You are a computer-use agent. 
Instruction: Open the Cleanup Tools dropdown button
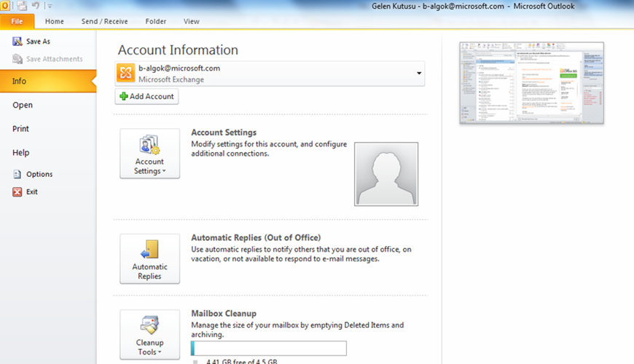(149, 334)
